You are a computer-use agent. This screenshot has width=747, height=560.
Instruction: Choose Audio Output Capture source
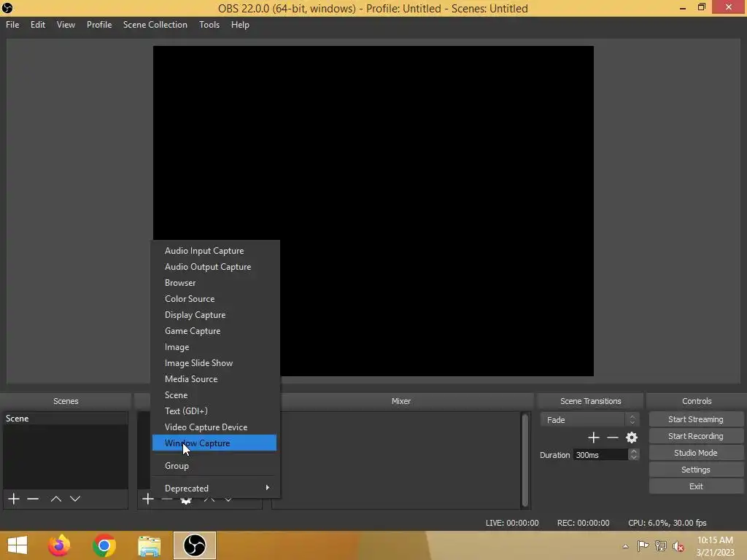[x=214, y=267]
